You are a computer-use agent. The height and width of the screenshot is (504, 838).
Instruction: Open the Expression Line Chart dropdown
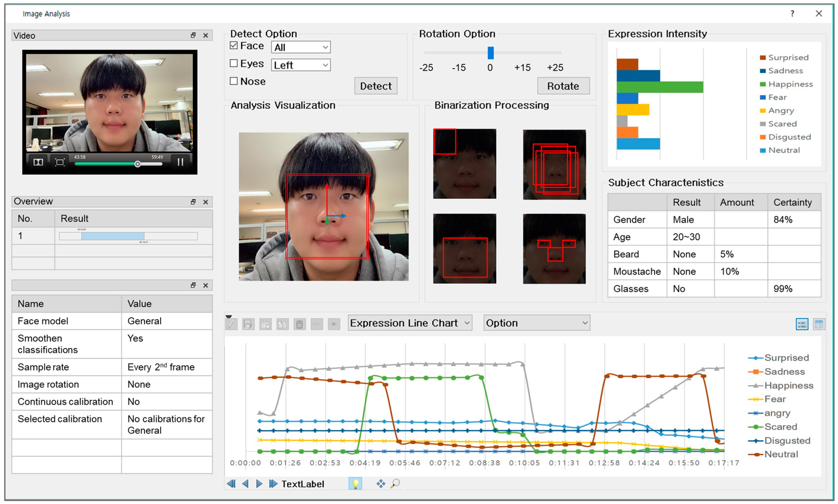(x=410, y=323)
